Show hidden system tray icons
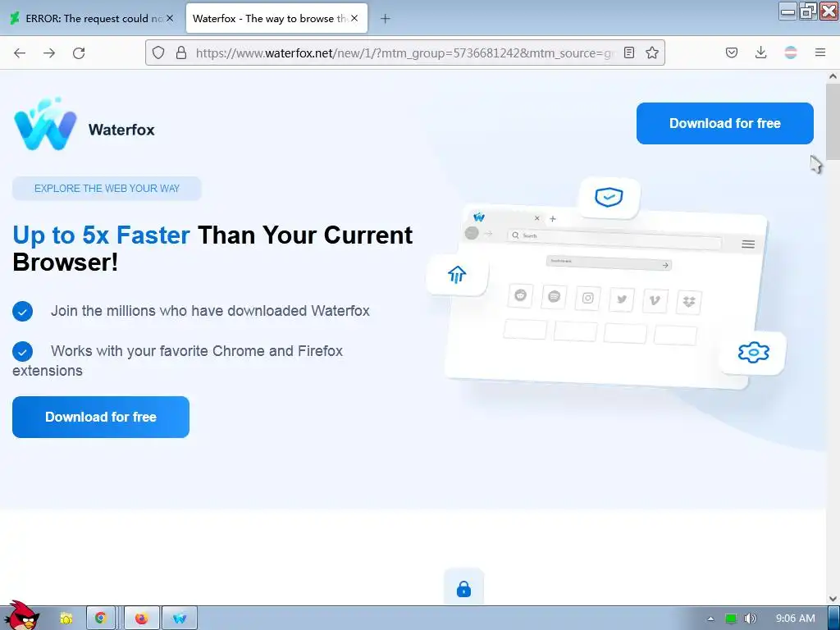 [x=711, y=619]
